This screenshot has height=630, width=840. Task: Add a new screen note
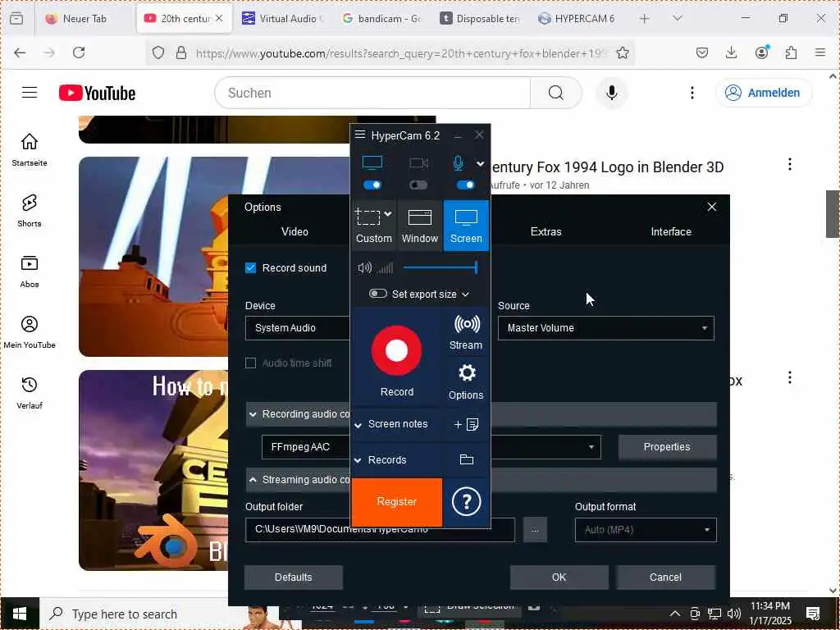pyautogui.click(x=466, y=424)
